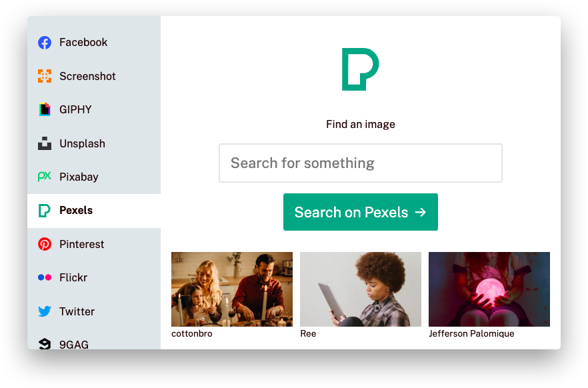Screen dimensions: 588x388
Task: Select the Pinterest logo icon
Action: (45, 244)
